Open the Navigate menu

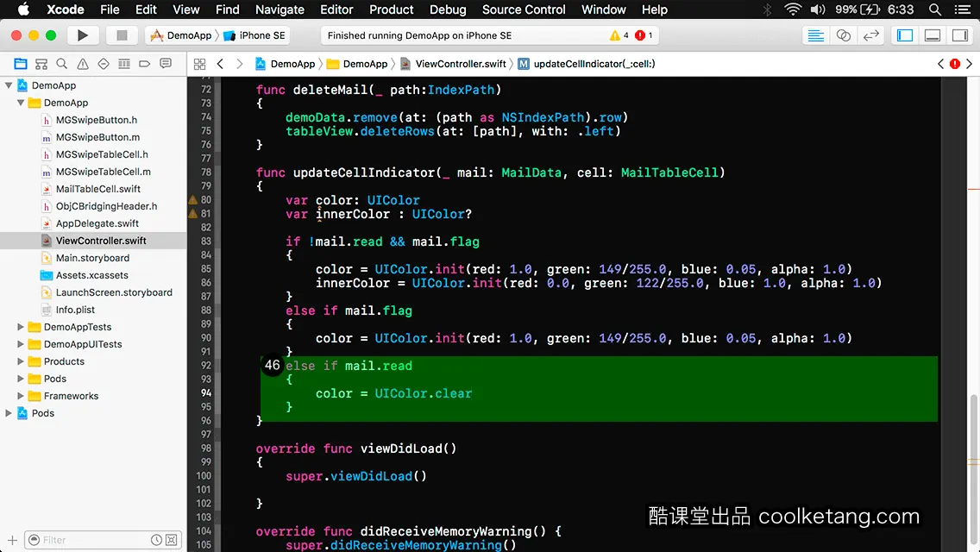tap(280, 9)
